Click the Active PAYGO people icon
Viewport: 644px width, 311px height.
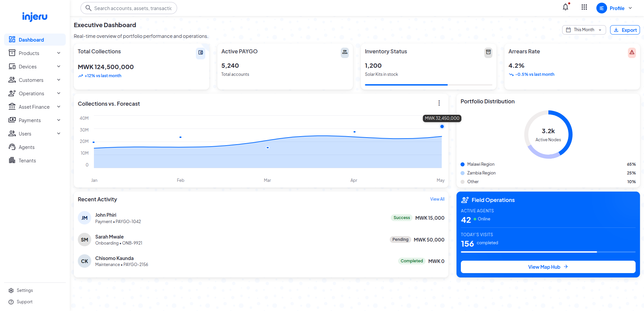coord(344,52)
